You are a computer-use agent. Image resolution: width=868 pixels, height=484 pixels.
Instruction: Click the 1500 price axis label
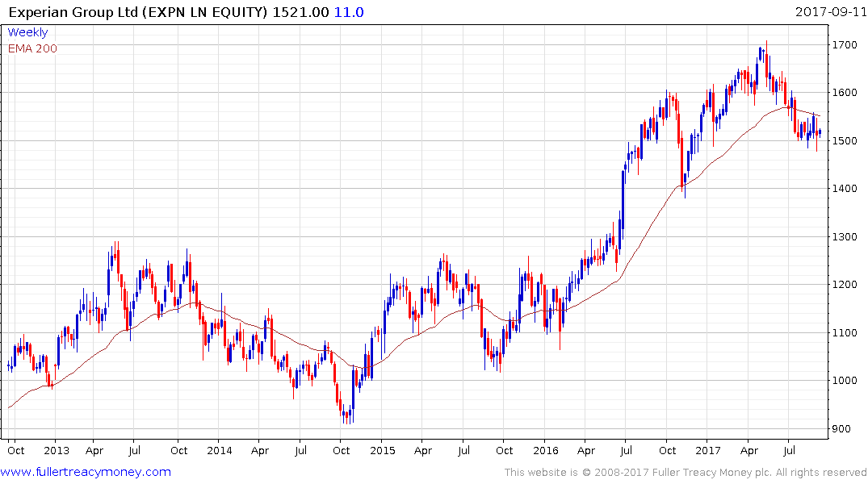click(x=845, y=140)
